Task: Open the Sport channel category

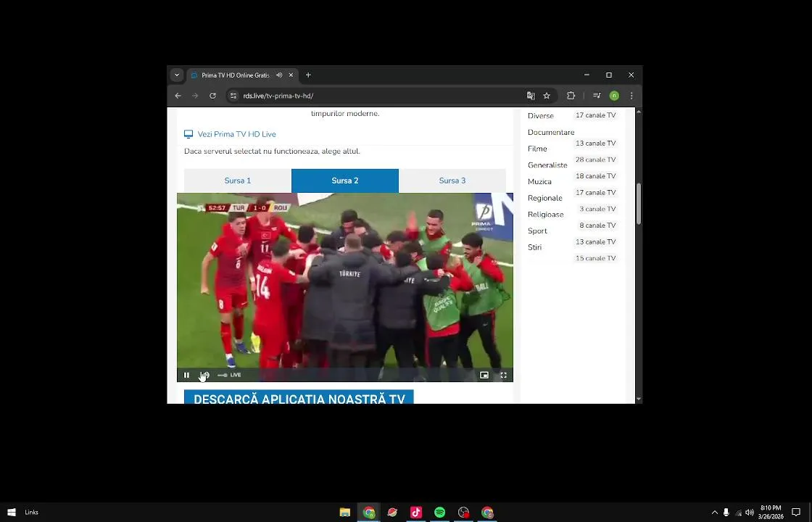Action: [x=537, y=231]
